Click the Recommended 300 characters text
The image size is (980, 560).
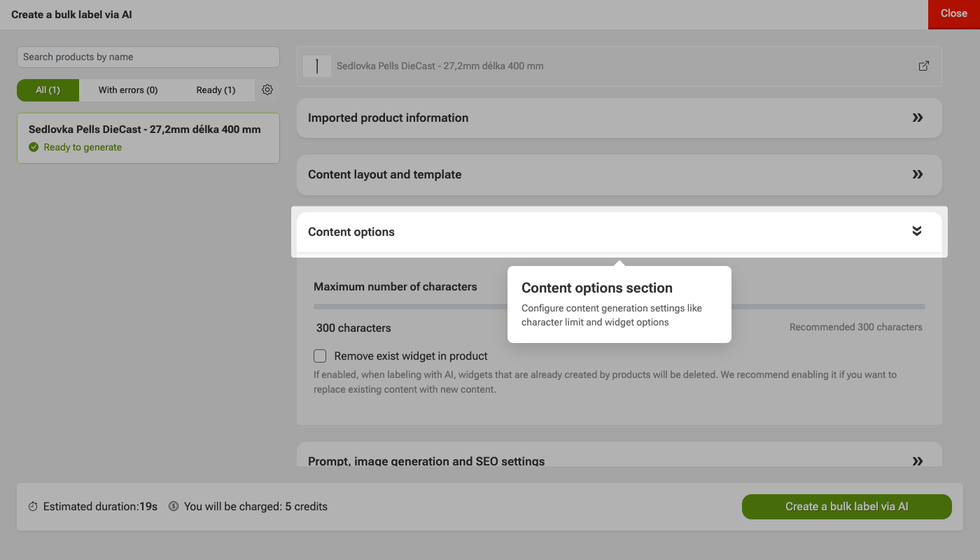856,327
